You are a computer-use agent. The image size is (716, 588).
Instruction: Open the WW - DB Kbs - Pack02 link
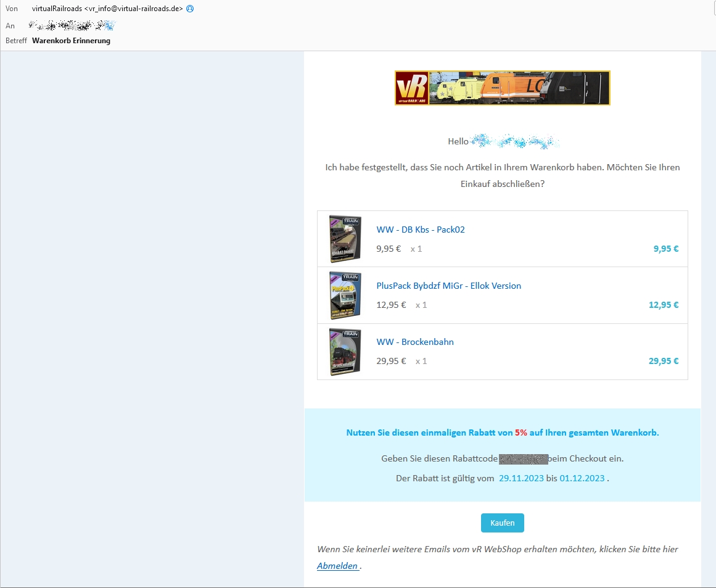(x=421, y=230)
